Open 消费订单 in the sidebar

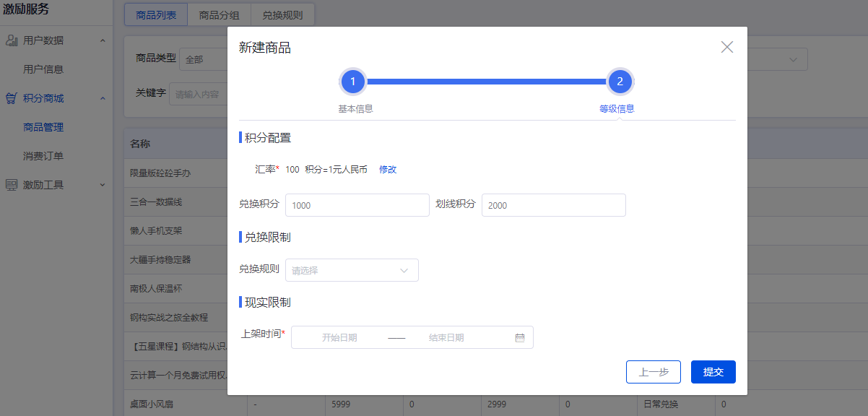click(x=43, y=156)
